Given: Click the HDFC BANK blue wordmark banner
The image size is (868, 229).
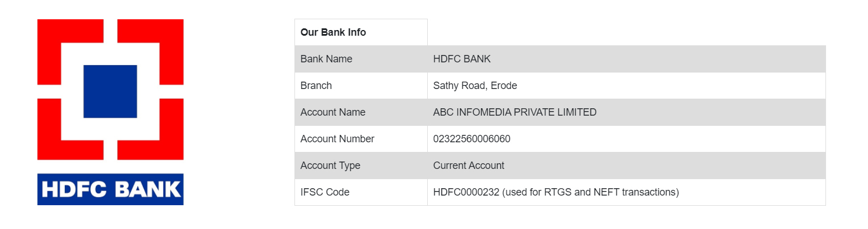Looking at the screenshot, I should pos(111,189).
